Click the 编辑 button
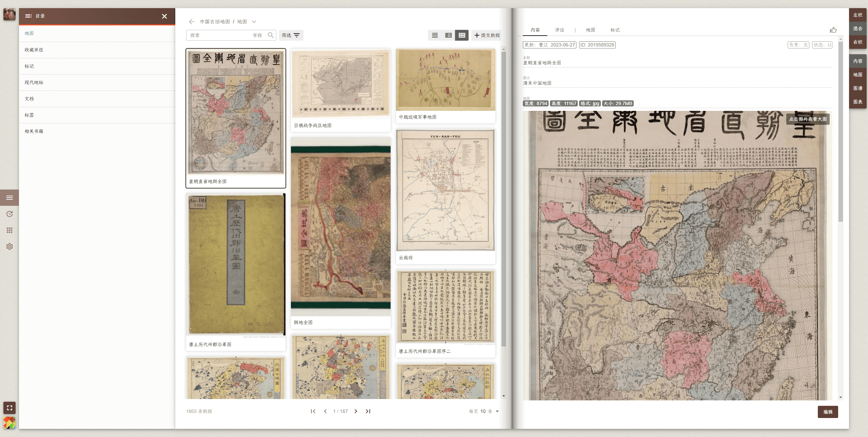Viewport: 868px width, 437px height. pyautogui.click(x=828, y=412)
